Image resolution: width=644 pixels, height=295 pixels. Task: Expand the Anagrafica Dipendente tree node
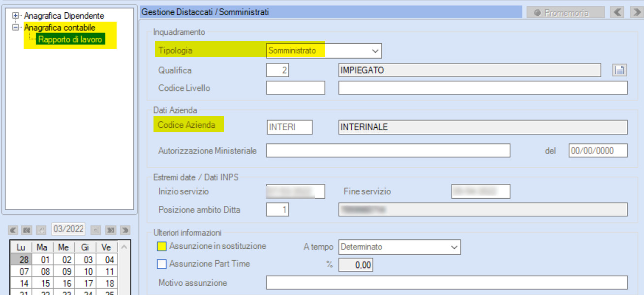point(15,16)
